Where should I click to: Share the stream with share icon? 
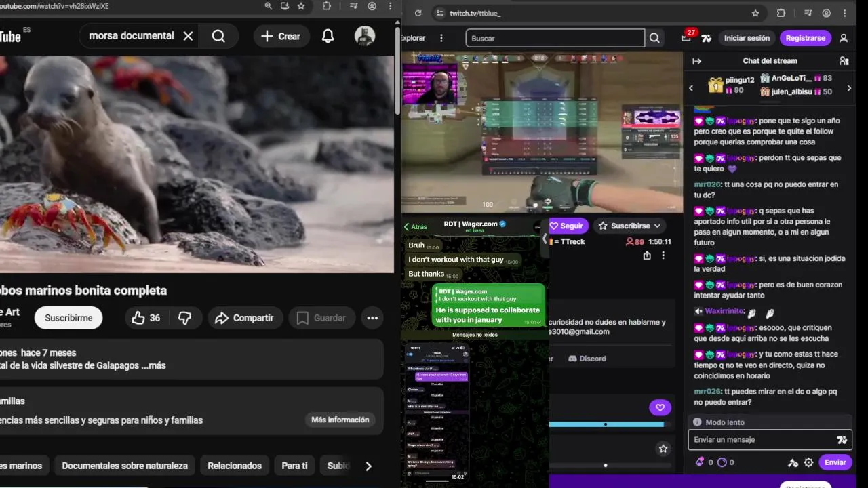click(647, 256)
